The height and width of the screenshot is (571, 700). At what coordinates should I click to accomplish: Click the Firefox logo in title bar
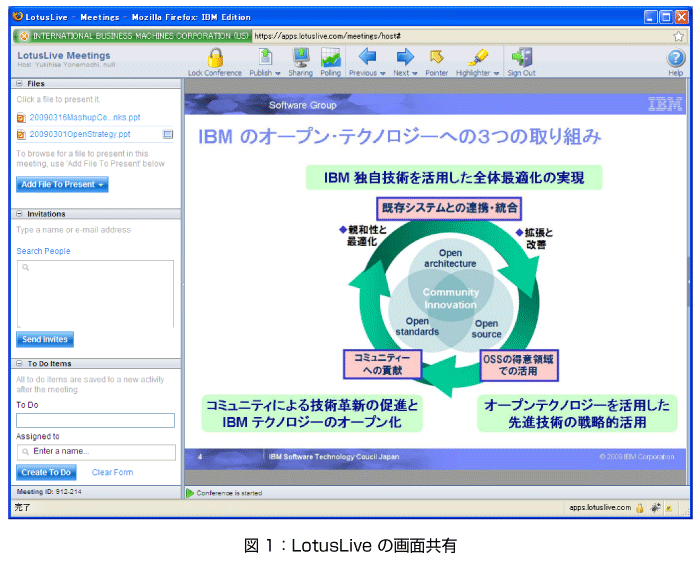(x=18, y=17)
